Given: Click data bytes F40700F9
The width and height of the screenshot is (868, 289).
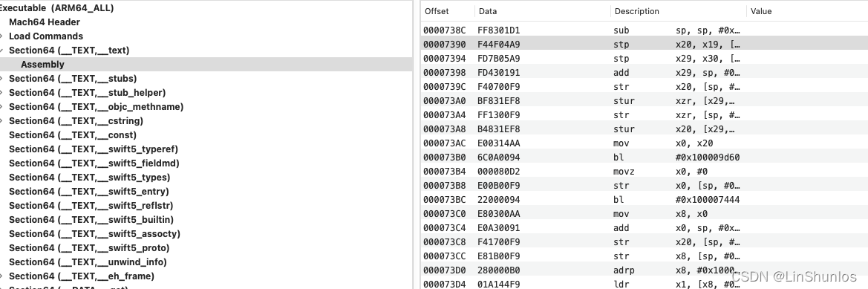Looking at the screenshot, I should click(x=499, y=86).
